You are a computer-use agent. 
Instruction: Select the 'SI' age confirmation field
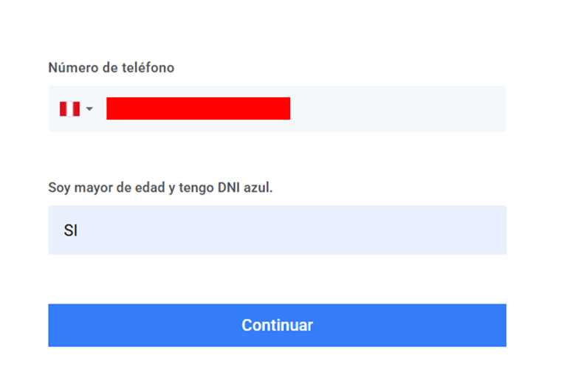[x=278, y=230]
